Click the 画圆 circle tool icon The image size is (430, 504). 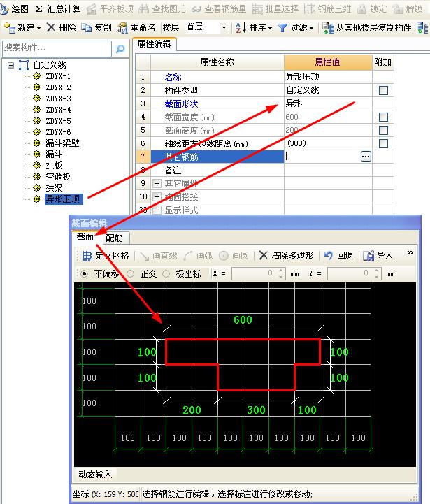[x=224, y=256]
